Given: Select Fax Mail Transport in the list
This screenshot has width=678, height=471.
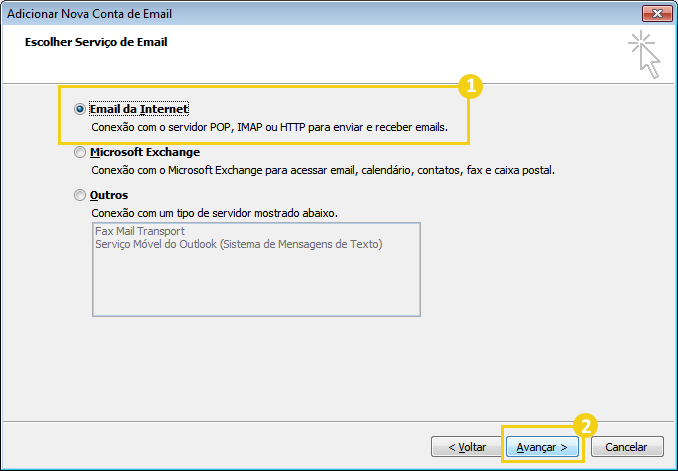Looking at the screenshot, I should pos(139,232).
